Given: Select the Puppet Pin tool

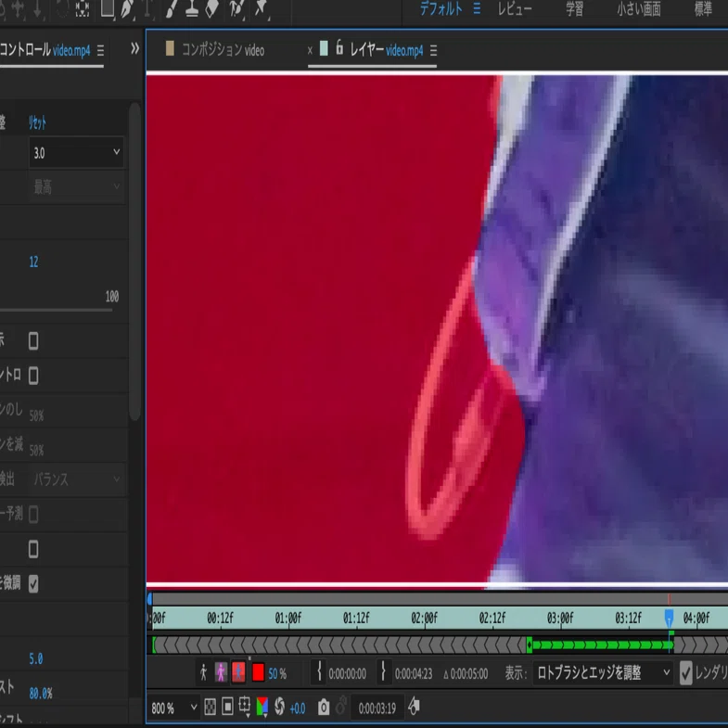Looking at the screenshot, I should pyautogui.click(x=262, y=9).
